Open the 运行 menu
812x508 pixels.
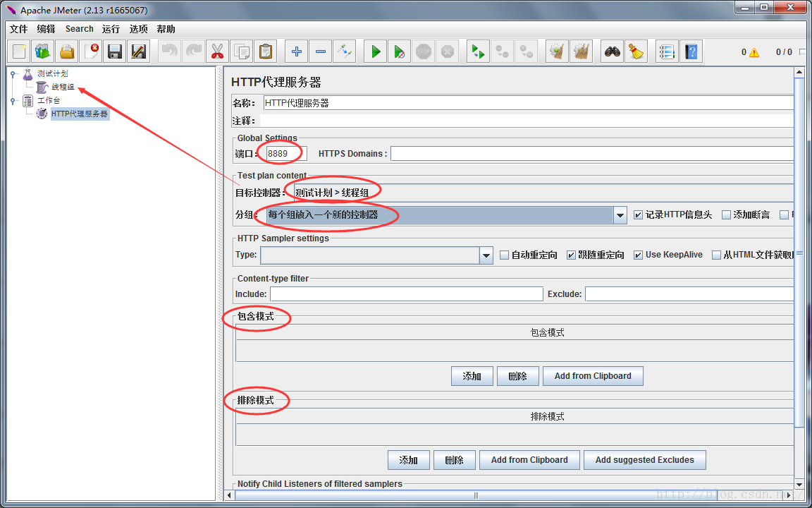pos(111,29)
